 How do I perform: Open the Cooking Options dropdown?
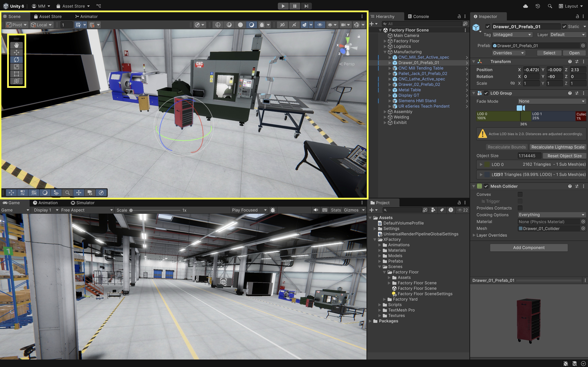[552, 215]
